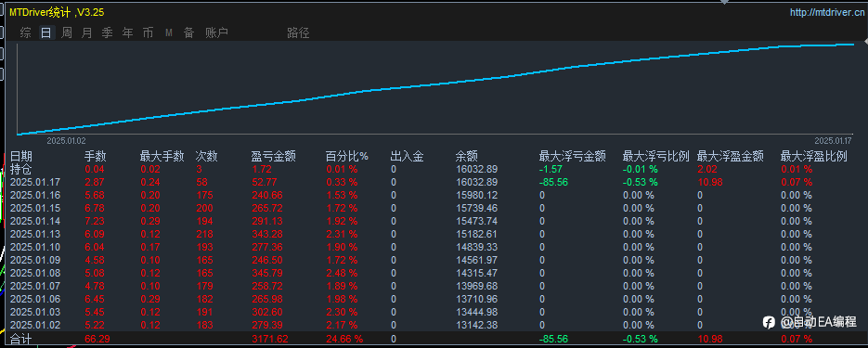Click the chart end date label 2025.01.17

tap(833, 140)
